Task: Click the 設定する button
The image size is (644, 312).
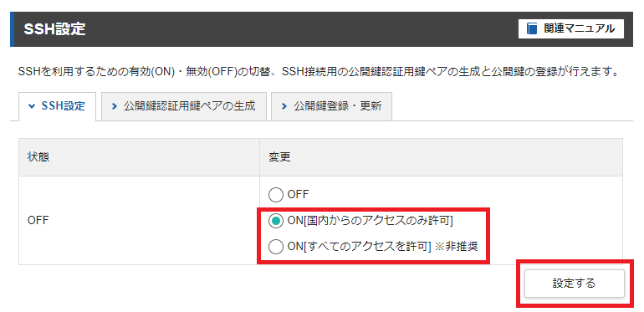Action: pyautogui.click(x=575, y=284)
